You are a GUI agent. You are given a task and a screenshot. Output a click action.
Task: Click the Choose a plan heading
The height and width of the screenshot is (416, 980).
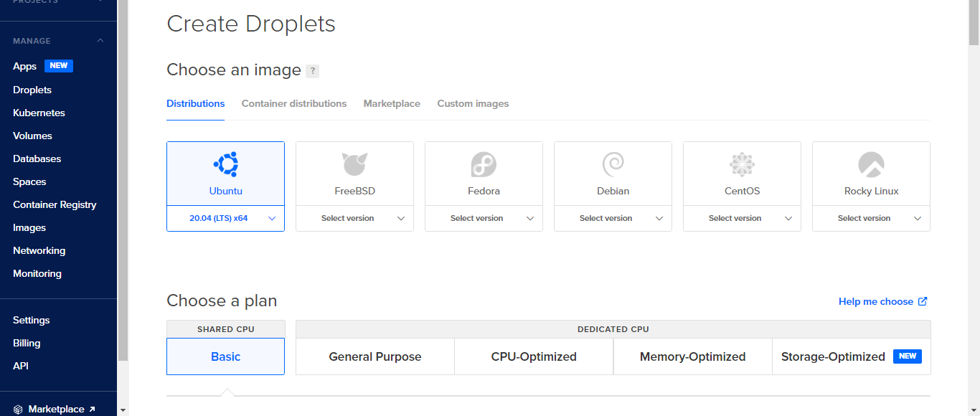tap(222, 301)
